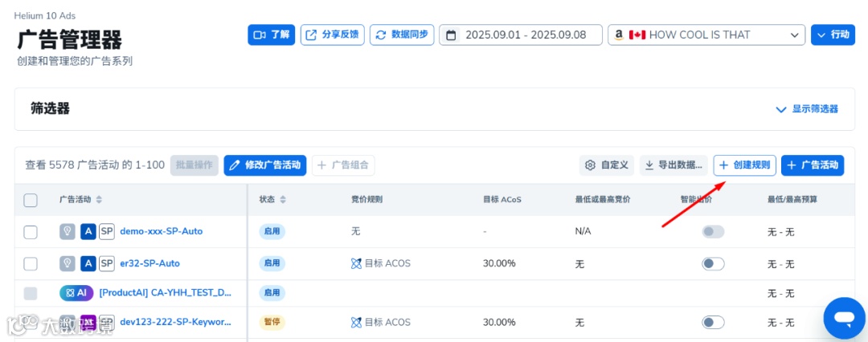Click lightbulb icon in demo-xxx-SP-Auto row
Viewport: 868px width, 342px height.
coord(68,232)
